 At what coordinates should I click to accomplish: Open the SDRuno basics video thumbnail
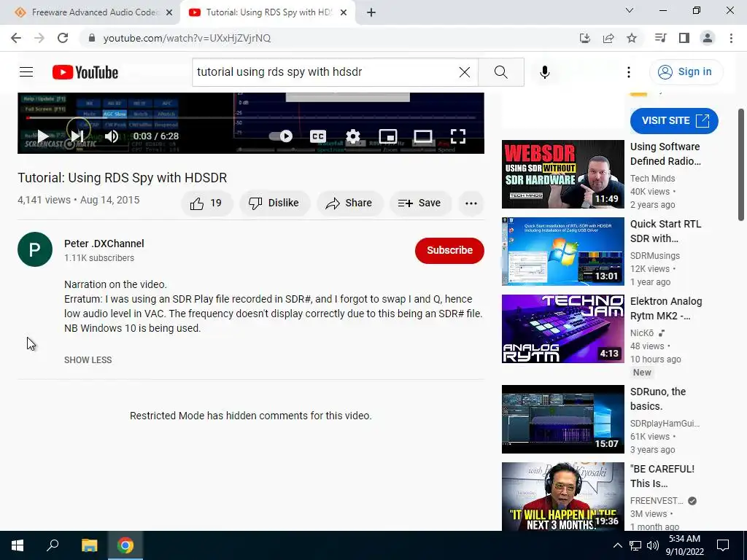tap(562, 419)
